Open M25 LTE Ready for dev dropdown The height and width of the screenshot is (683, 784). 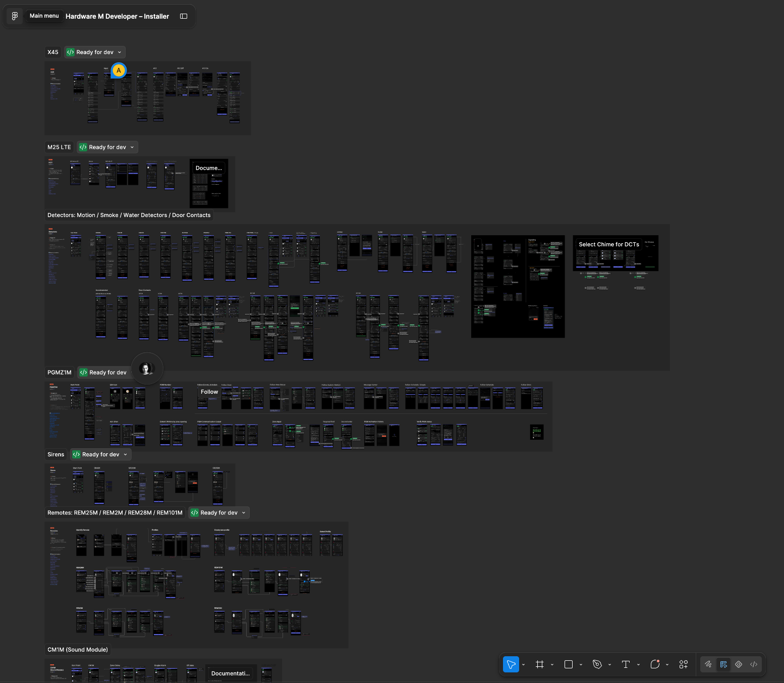point(107,147)
